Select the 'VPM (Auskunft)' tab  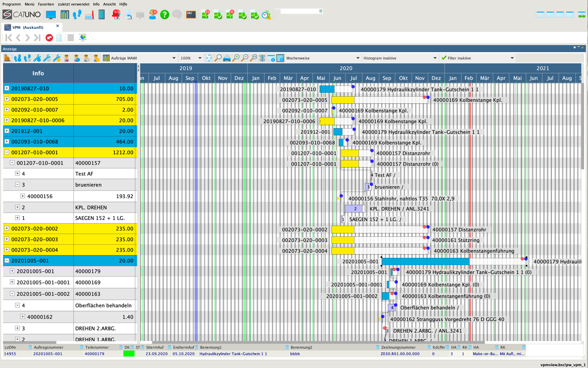pyautogui.click(x=28, y=27)
